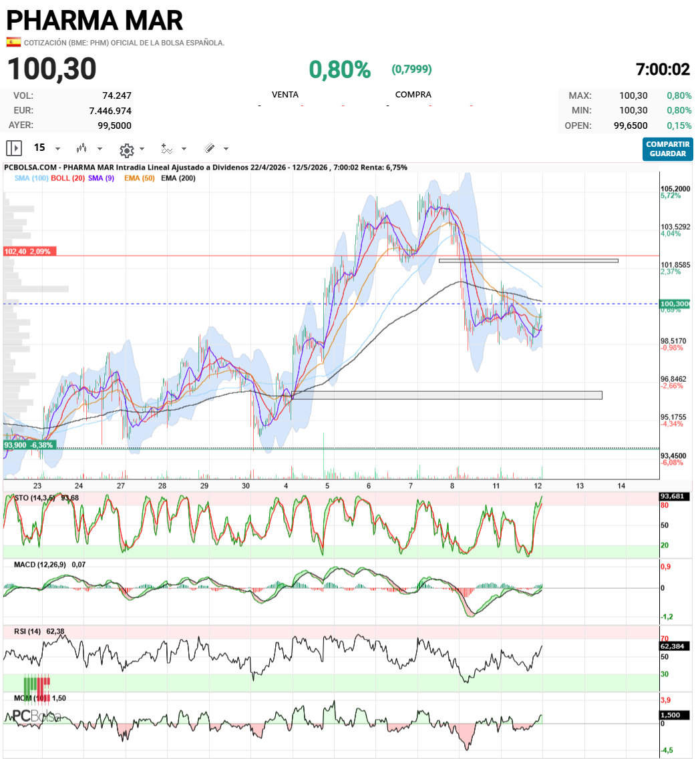Click the cotización BME: PHM subtitle
The image size is (700, 759).
click(x=124, y=43)
